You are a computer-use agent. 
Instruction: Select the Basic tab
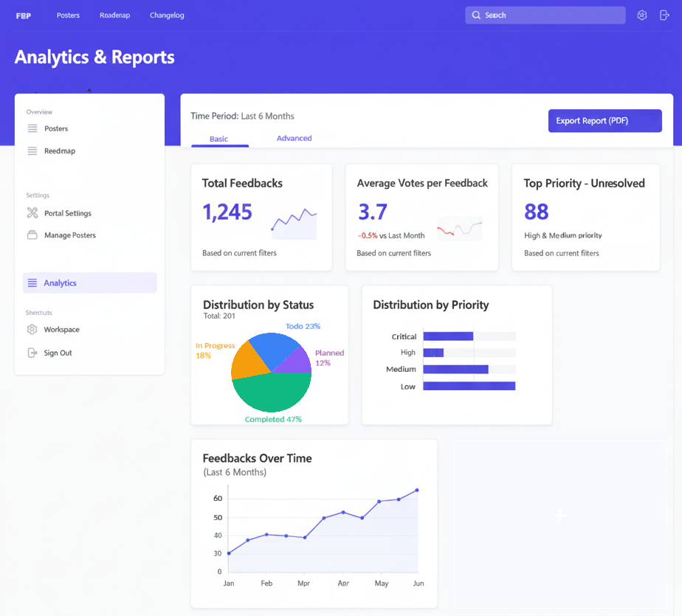click(x=219, y=139)
